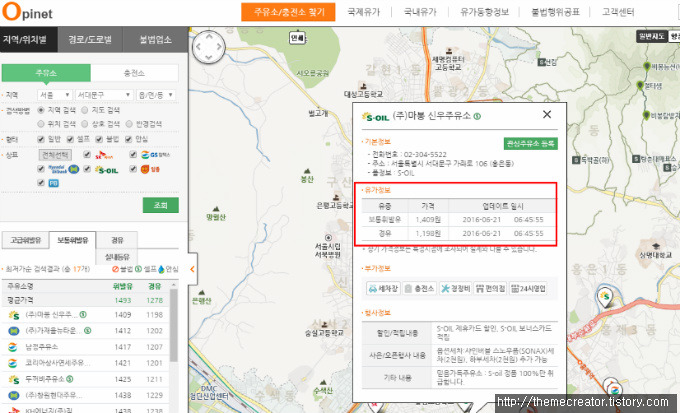680x413 pixels.
Task: Click Oilbank icon beside 창원현대주유 row
Action: pyautogui.click(x=14, y=395)
